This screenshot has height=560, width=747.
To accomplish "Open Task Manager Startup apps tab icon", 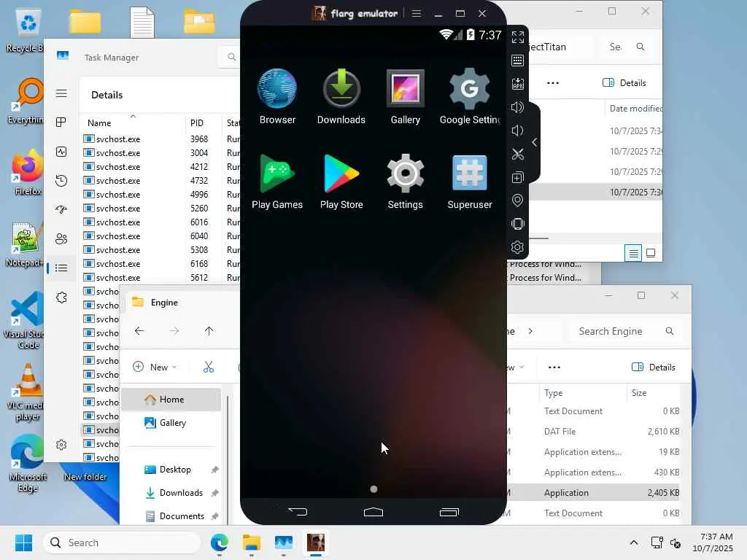I will coord(61,209).
